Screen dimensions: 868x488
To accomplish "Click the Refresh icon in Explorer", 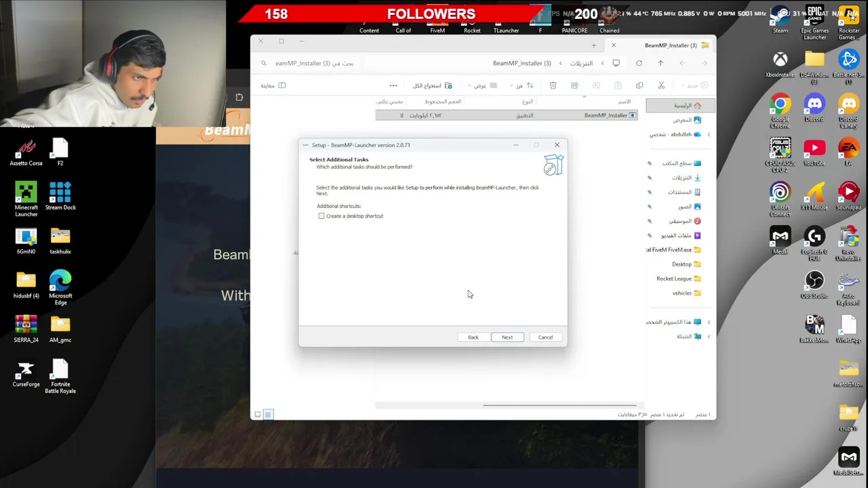I will [639, 63].
